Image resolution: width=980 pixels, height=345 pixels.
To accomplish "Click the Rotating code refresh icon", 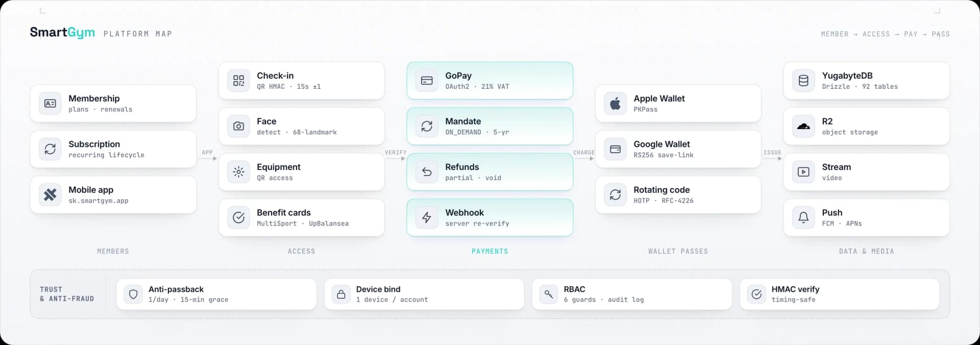I will (615, 194).
